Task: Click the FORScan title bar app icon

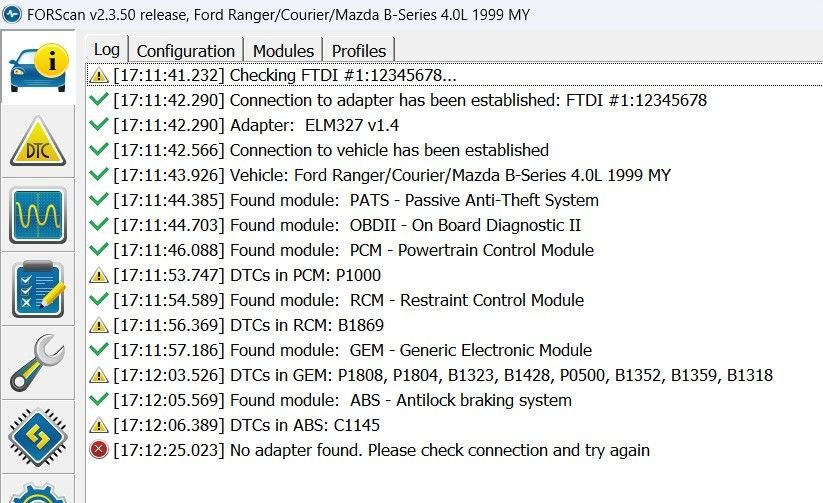Action: tap(12, 15)
